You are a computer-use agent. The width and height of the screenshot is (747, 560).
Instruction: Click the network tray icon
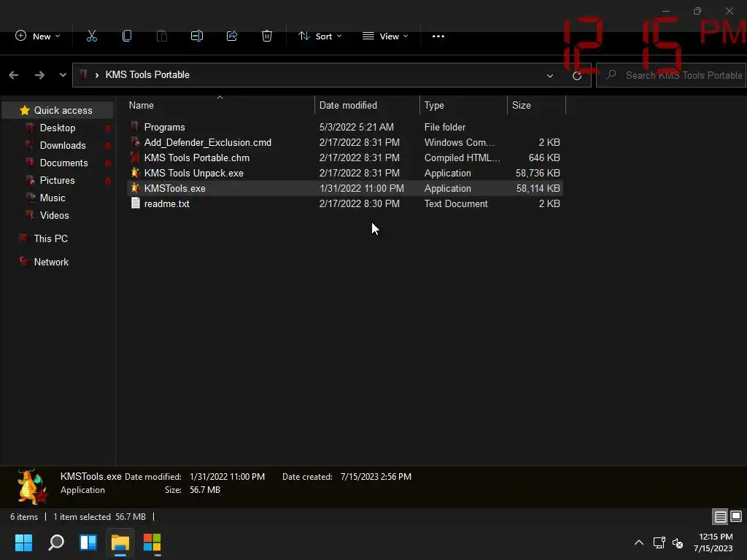click(659, 542)
